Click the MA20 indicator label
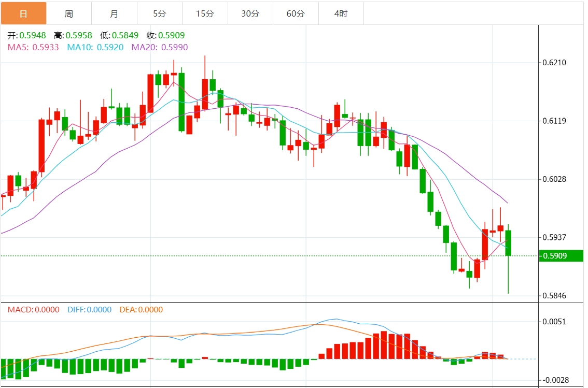 [x=160, y=47]
